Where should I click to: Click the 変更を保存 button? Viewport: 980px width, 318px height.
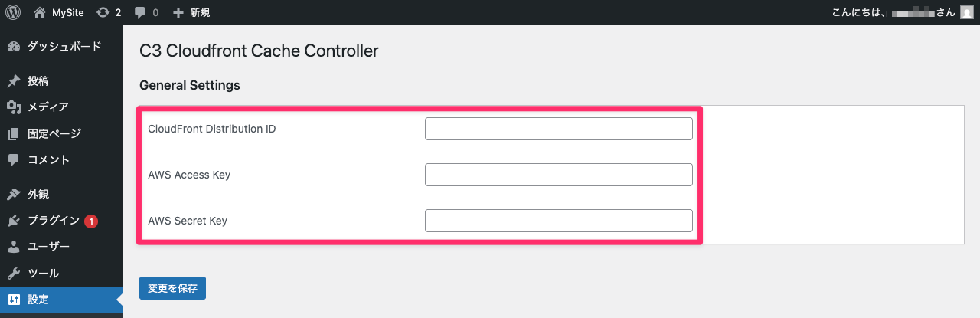click(x=172, y=288)
